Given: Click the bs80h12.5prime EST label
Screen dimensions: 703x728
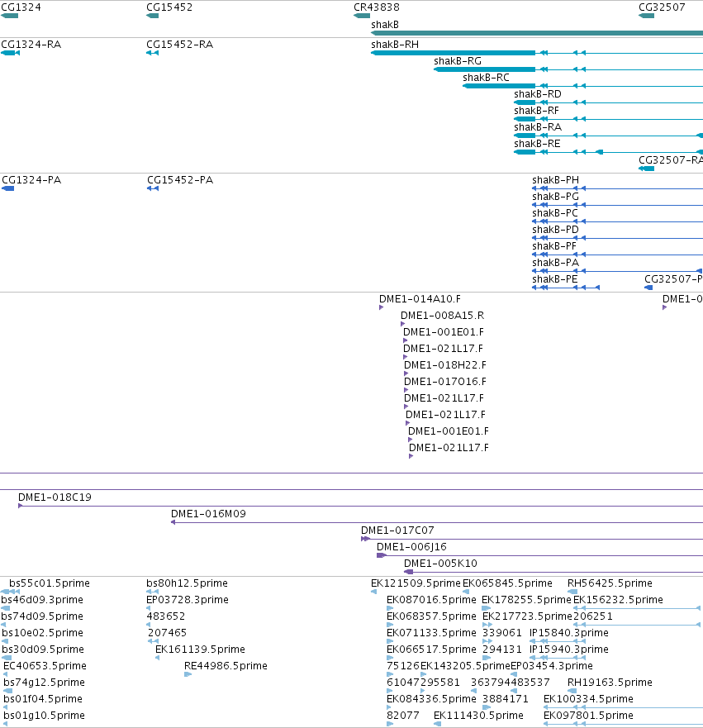Looking at the screenshot, I should (187, 583).
